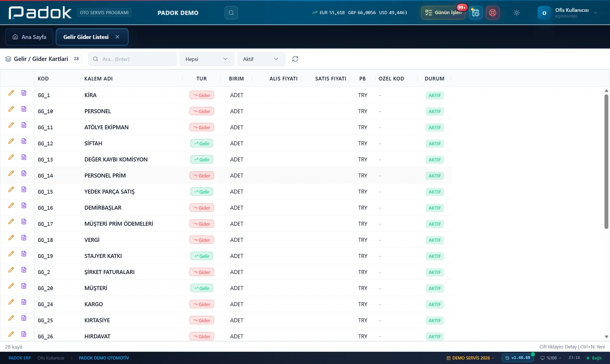Image resolution: width=610 pixels, height=364 pixels.
Task: Click AKTIF status of PERSONEL PRİM row
Action: pyautogui.click(x=435, y=176)
